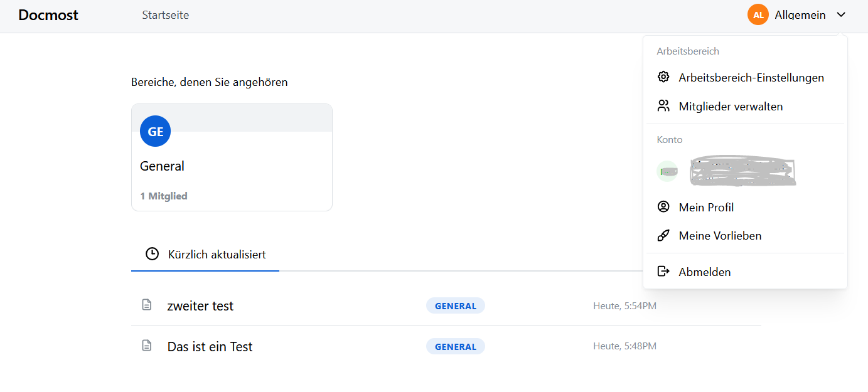The height and width of the screenshot is (392, 868).
Task: Go to Startseite in the top bar
Action: [166, 15]
